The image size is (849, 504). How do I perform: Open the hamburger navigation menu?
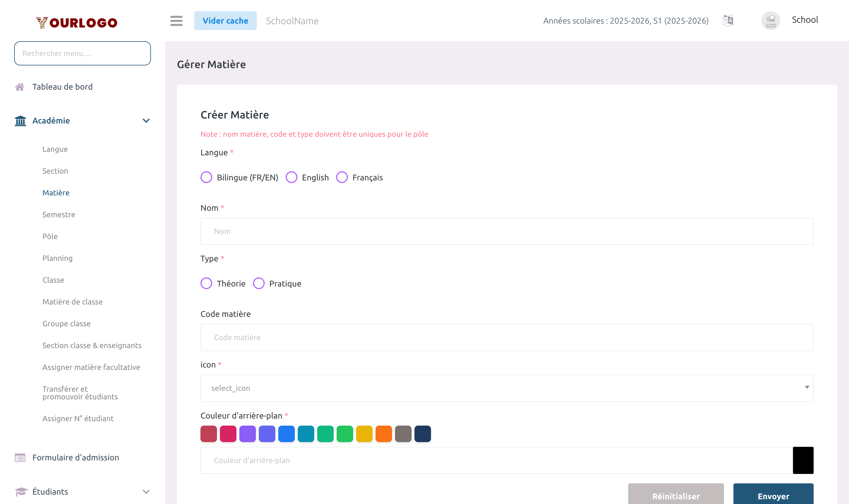click(x=176, y=21)
